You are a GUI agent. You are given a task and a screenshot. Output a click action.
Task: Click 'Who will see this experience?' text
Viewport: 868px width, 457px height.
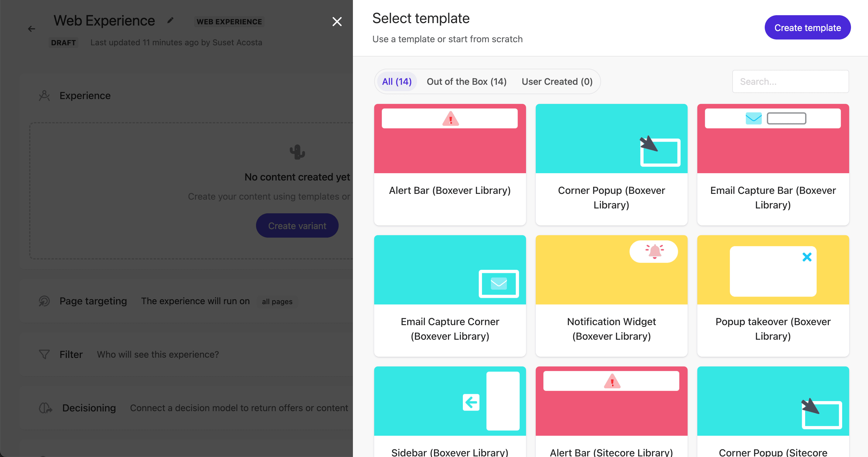158,354
